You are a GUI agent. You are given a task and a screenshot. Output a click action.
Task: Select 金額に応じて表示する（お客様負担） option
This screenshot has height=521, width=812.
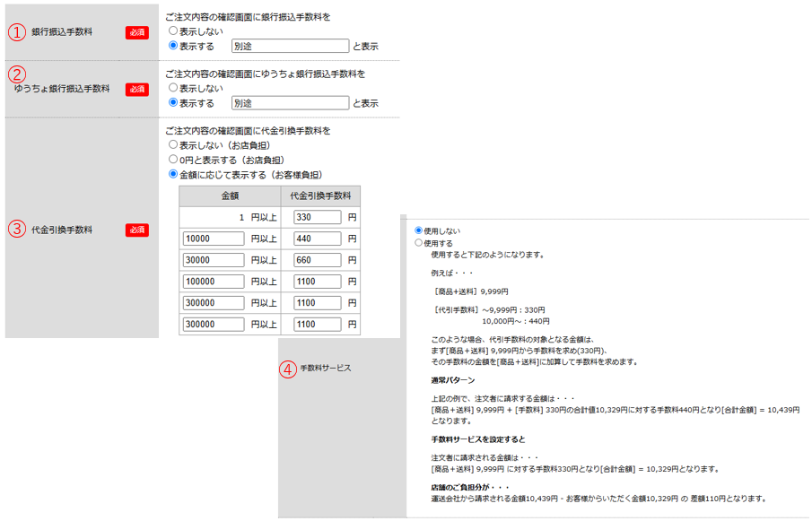click(173, 175)
